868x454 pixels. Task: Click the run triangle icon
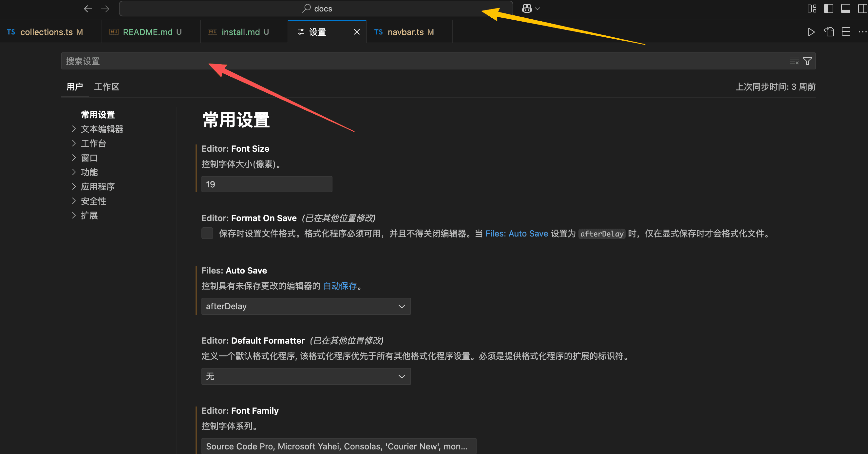pos(811,32)
